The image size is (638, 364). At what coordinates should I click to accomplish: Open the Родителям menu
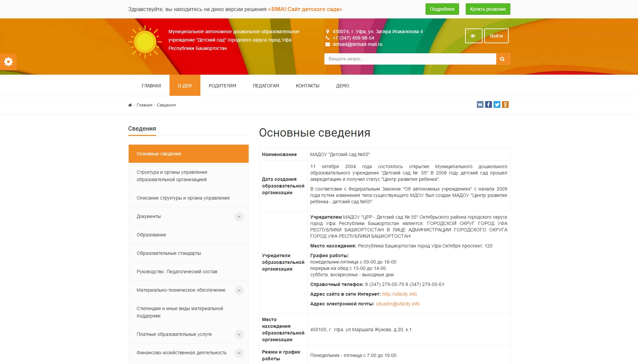(x=222, y=86)
